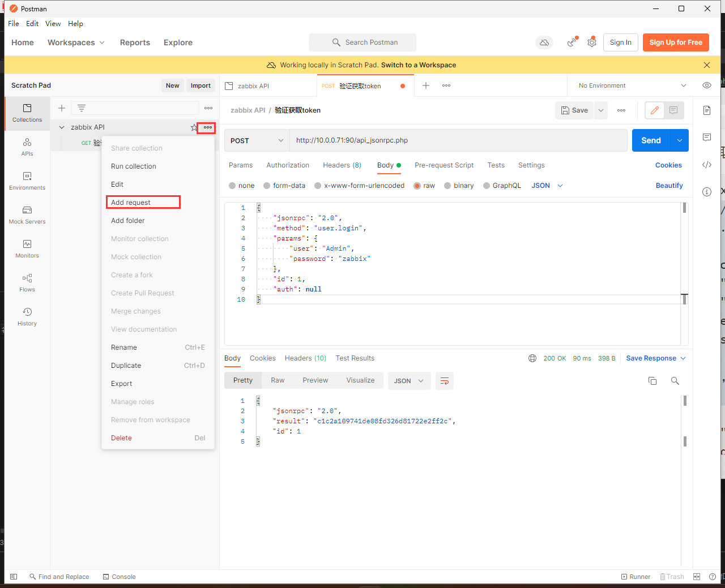Click the Beautify link

click(669, 186)
